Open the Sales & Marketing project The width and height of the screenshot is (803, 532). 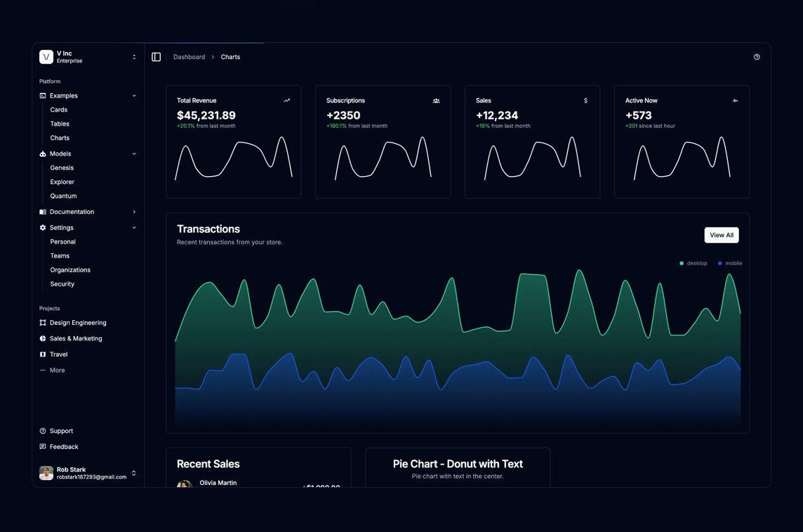pos(76,338)
